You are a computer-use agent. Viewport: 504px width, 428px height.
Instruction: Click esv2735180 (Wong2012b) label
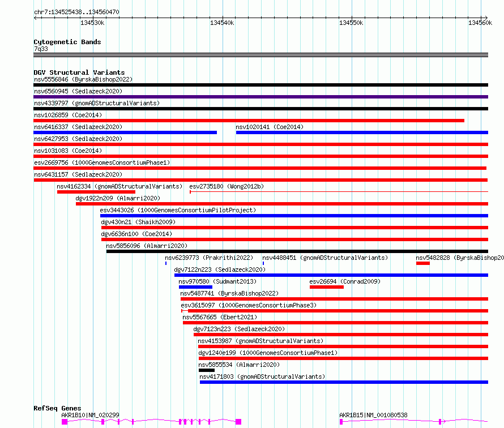227,186
